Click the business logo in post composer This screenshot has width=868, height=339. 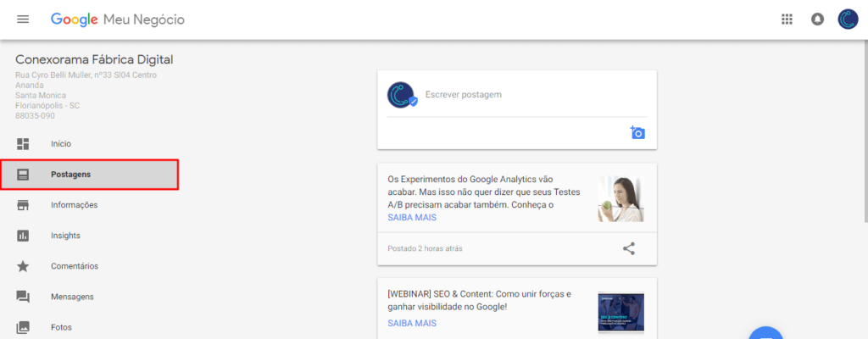coord(401,95)
